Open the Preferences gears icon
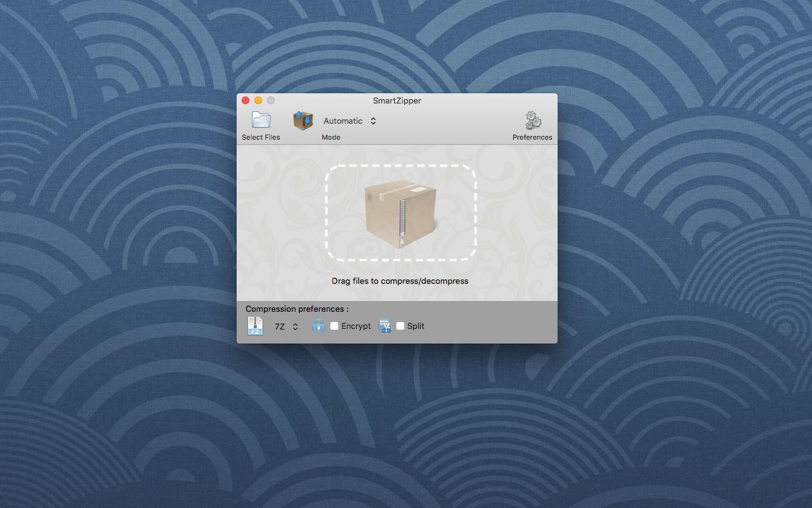The height and width of the screenshot is (508, 812). point(533,120)
